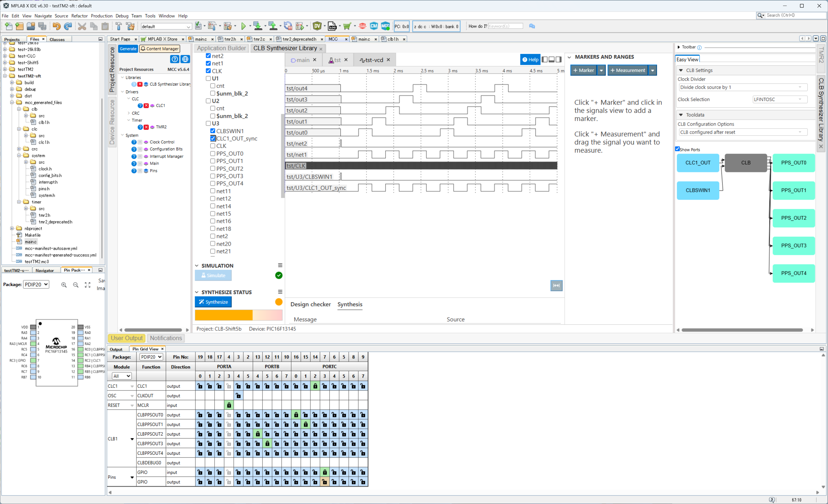828x504 pixels.
Task: Click the Project Resources horizontal scrollbar
Action: coord(153,330)
